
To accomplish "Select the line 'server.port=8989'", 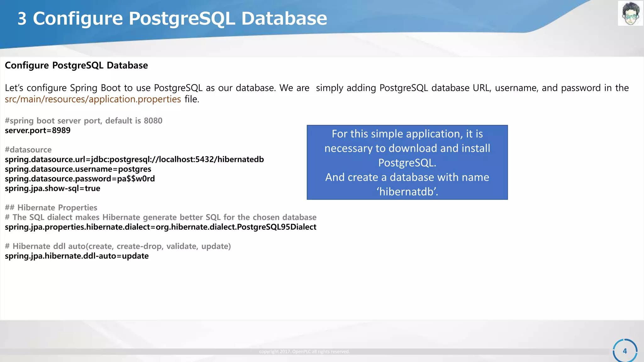I will (x=38, y=130).
